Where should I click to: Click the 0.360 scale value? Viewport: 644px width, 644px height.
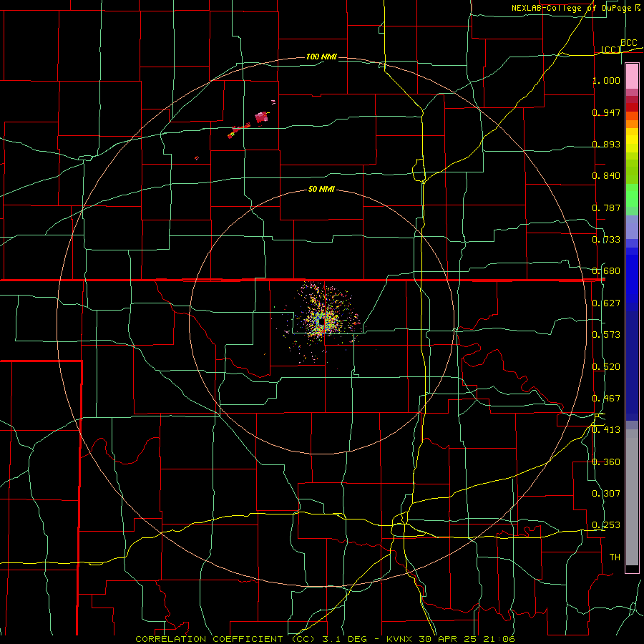tap(606, 462)
